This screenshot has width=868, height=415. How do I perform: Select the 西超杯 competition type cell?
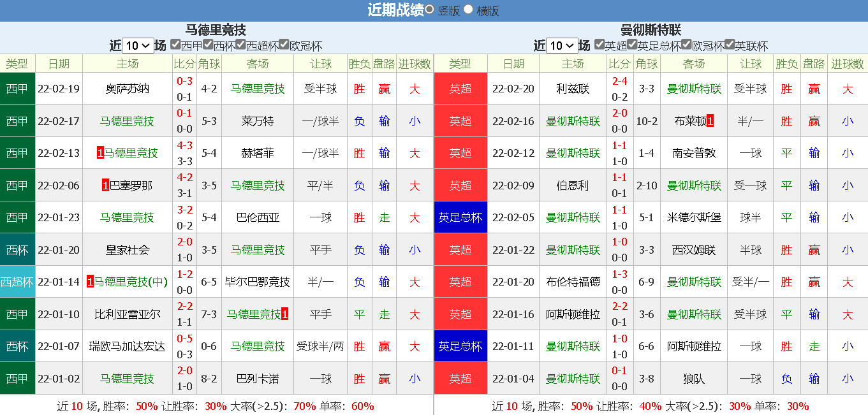pos(17,282)
